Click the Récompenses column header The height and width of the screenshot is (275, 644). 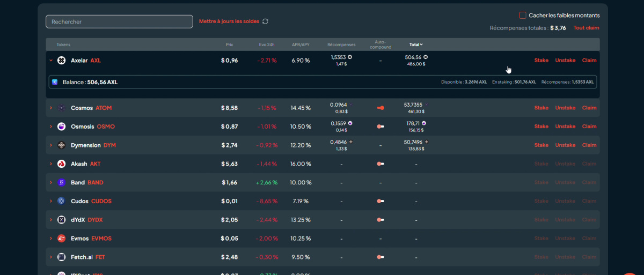(341, 44)
